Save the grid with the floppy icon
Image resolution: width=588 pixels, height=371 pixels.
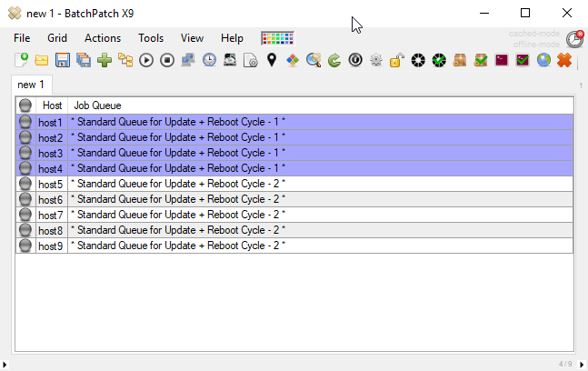(x=63, y=60)
